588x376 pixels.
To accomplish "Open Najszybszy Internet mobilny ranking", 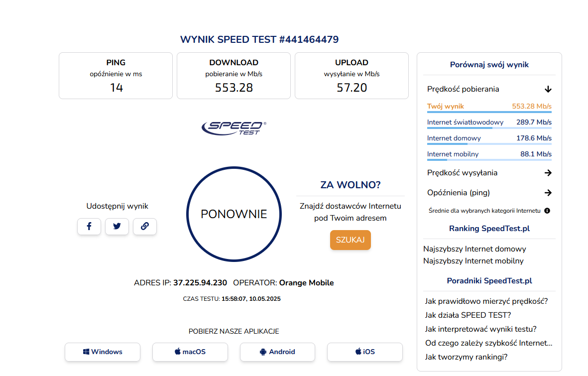I will coord(473,261).
